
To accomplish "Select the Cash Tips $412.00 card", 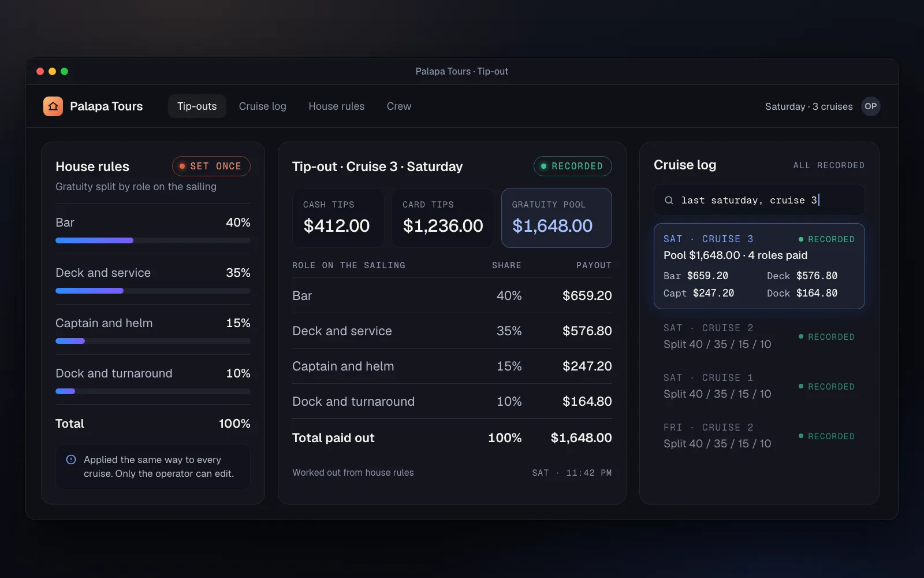I will pos(338,218).
